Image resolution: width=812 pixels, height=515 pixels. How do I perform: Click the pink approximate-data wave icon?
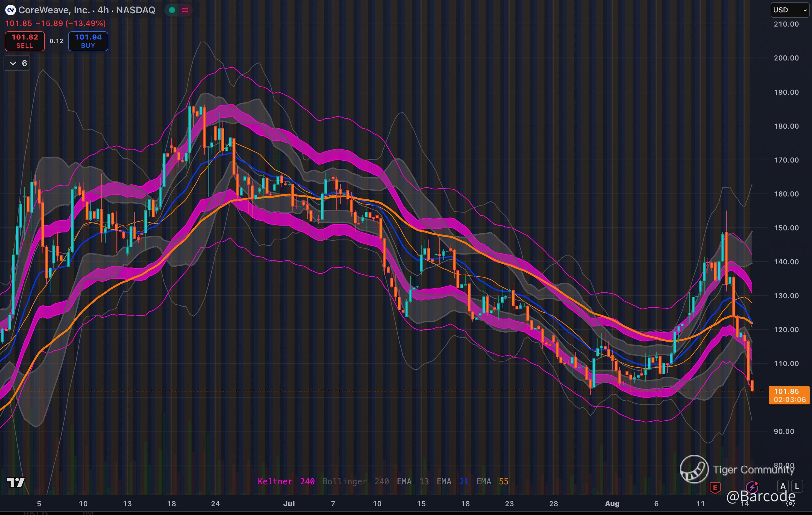[x=185, y=10]
